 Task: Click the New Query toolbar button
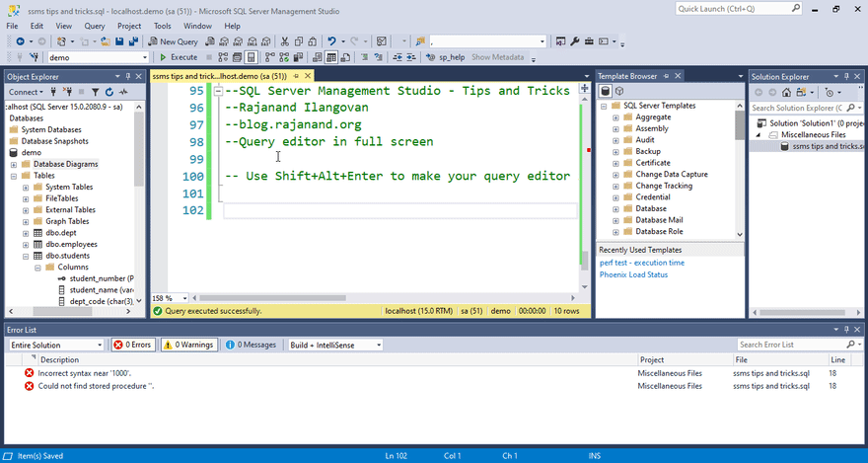(174, 41)
